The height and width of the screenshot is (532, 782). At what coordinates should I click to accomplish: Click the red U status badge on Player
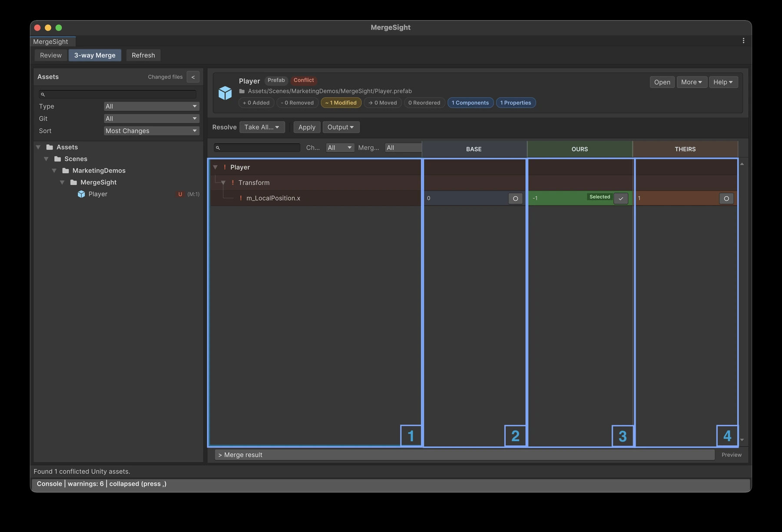coord(180,194)
